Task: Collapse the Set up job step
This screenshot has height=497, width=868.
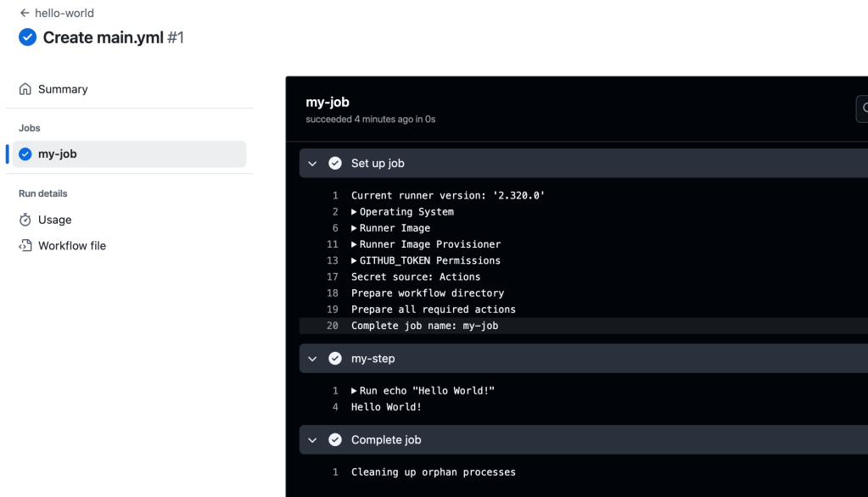Action: coord(312,164)
